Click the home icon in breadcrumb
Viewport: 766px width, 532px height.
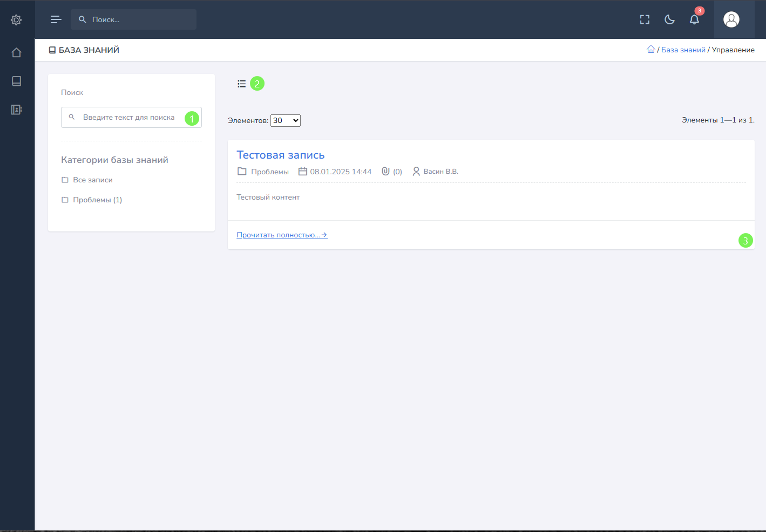click(x=650, y=49)
